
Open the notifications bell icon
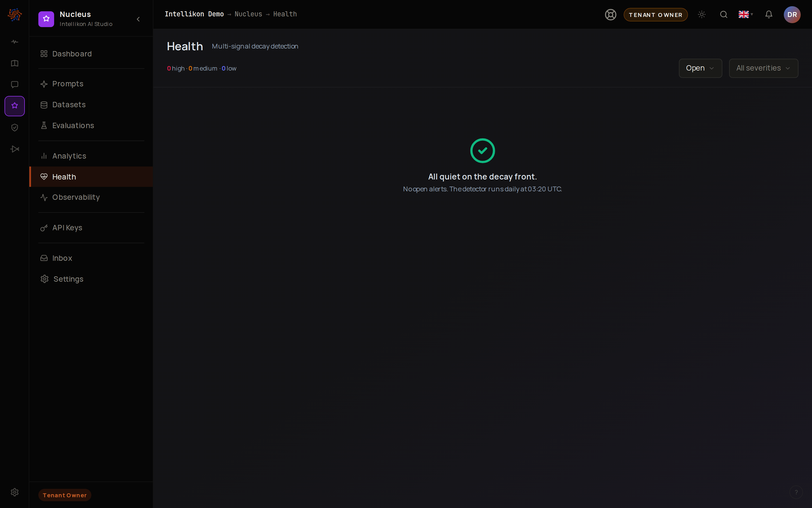[769, 14]
